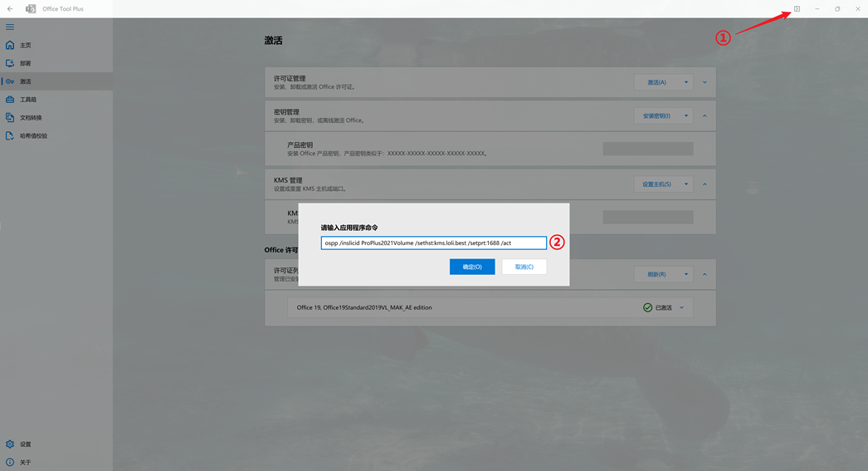Click the back arrow in title bar
Viewport: 868px width, 471px height.
pyautogui.click(x=10, y=9)
